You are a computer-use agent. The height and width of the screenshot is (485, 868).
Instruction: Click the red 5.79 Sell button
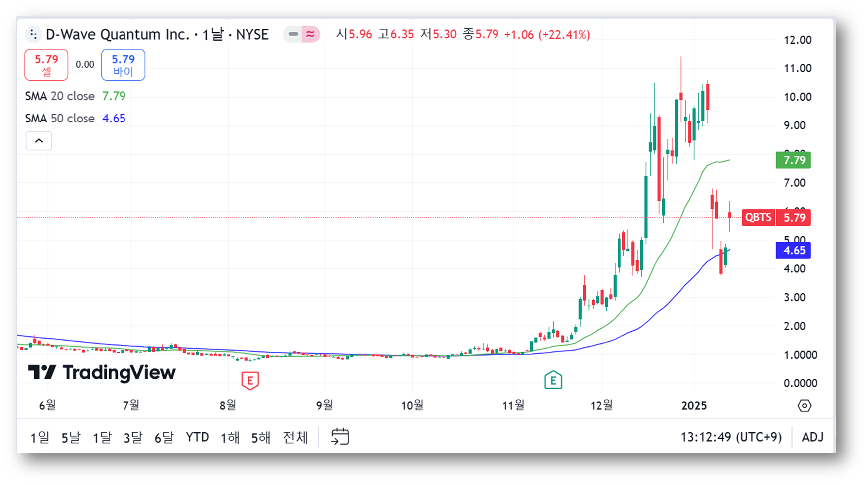click(x=46, y=65)
